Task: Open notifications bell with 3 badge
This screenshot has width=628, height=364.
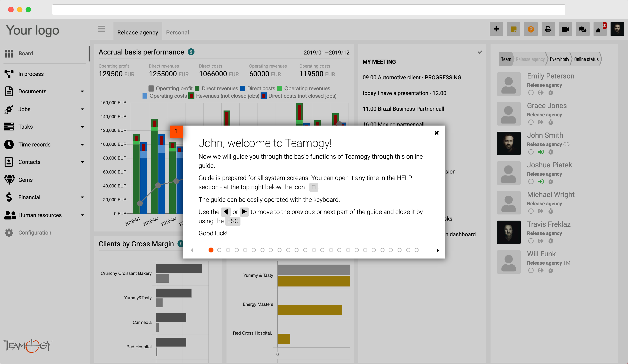Action: 600,29
